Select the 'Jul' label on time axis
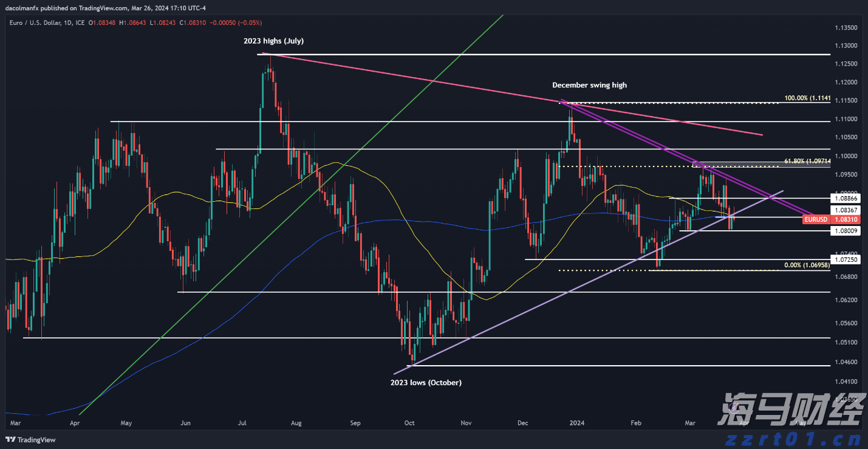Viewport: 868px width, 449px height. click(x=242, y=422)
